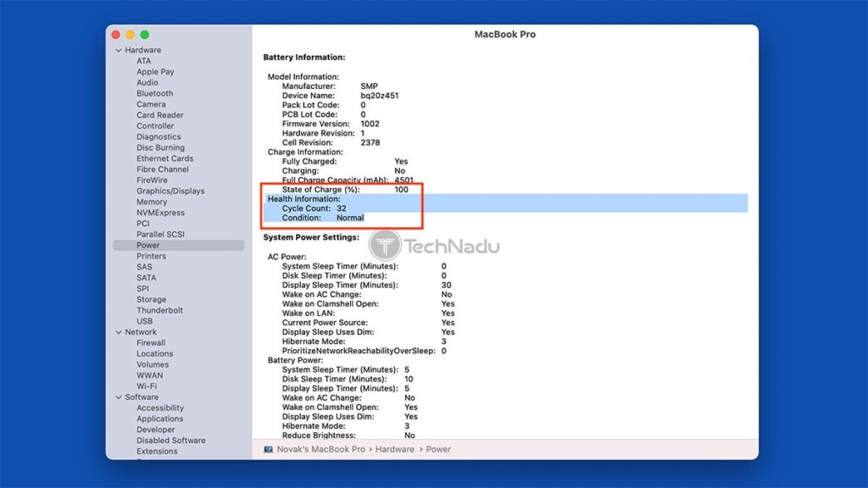Open Graphics/Displays information
The height and width of the screenshot is (488, 868).
(x=170, y=191)
